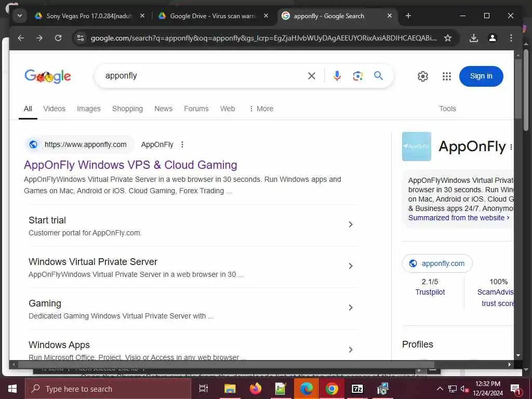This screenshot has height=399, width=532.
Task: Search by image with Google Lens icon
Action: [x=357, y=76]
